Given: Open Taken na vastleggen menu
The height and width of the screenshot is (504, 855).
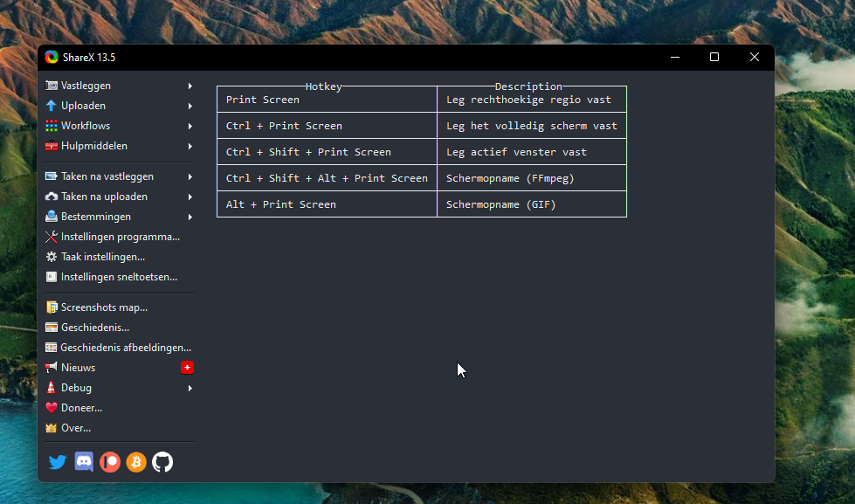Looking at the screenshot, I should (x=107, y=176).
